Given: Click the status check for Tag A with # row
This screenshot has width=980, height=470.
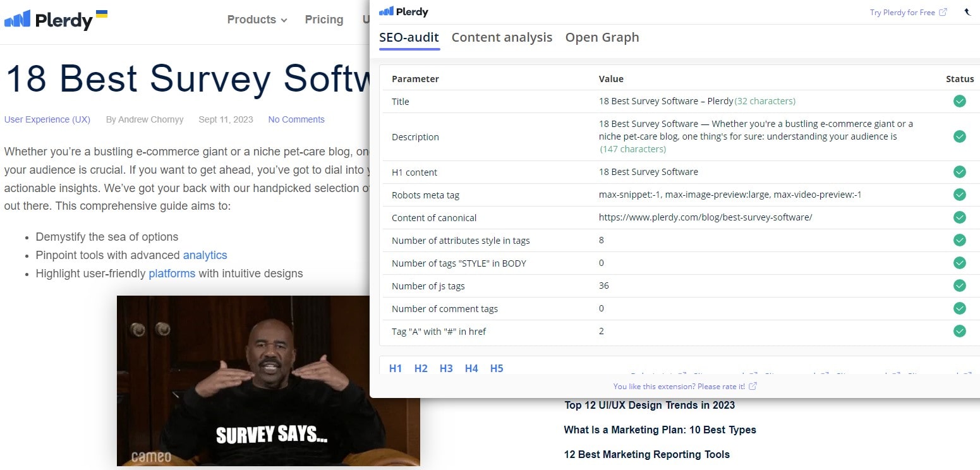Looking at the screenshot, I should coord(960,331).
